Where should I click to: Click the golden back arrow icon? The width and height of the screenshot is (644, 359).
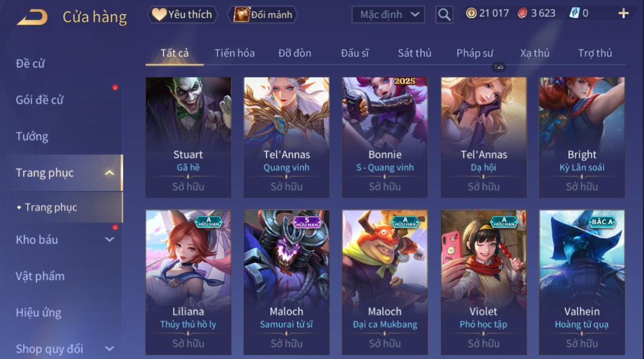33,18
